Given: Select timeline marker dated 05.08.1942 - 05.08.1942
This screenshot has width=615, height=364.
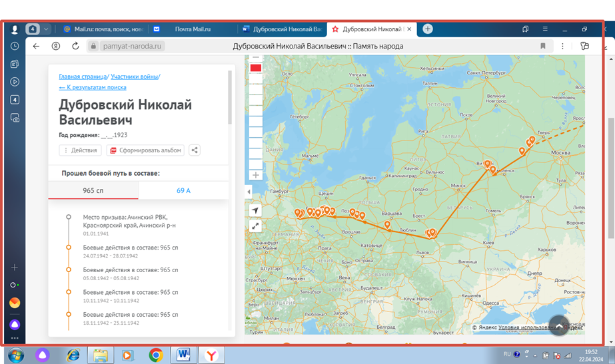Looking at the screenshot, I should click(x=69, y=270).
